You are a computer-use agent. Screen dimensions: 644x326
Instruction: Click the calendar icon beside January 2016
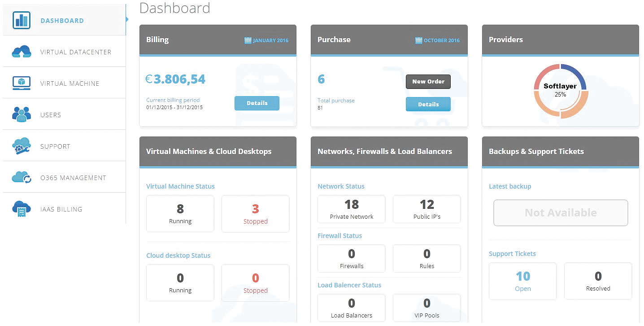(x=248, y=40)
